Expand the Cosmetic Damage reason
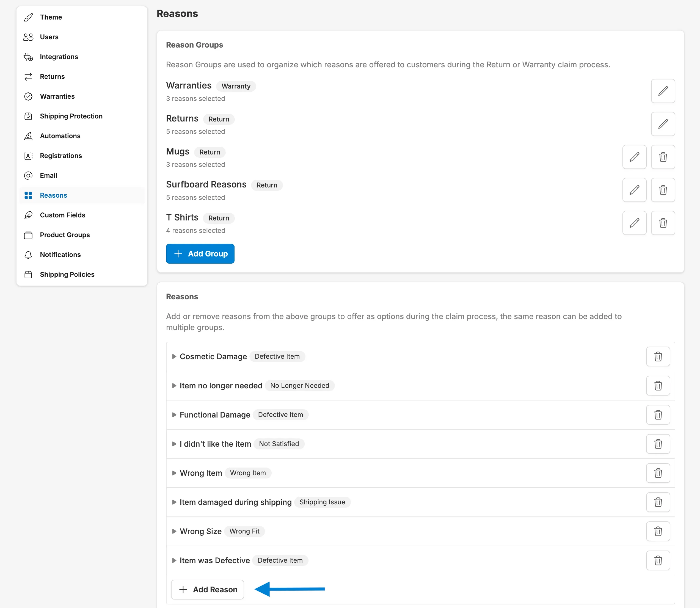The image size is (700, 608). tap(174, 356)
